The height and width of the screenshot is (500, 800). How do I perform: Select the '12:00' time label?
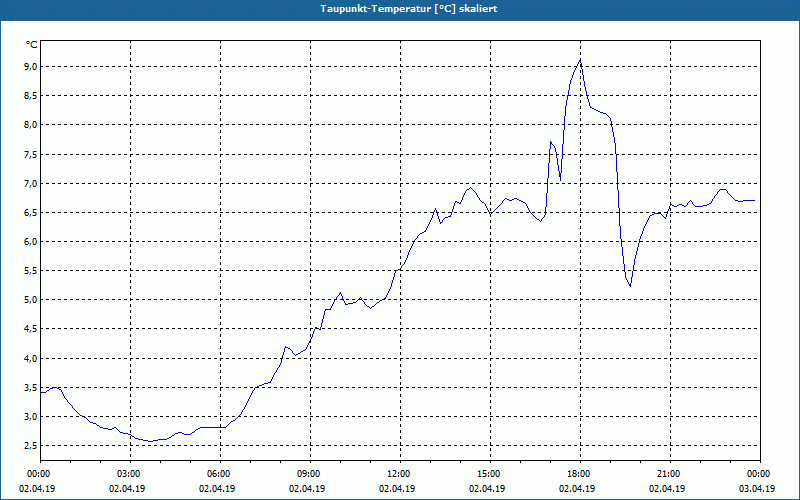click(398, 474)
